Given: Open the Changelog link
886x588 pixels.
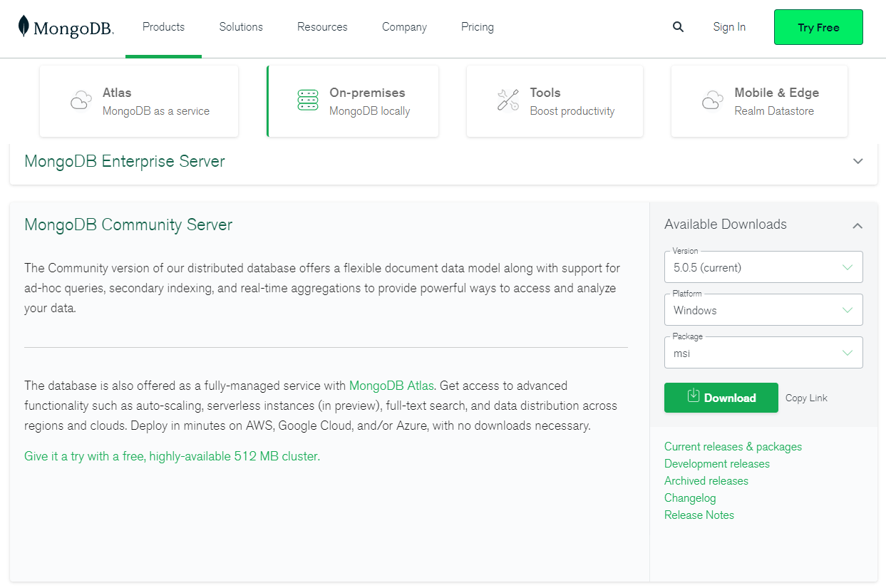Looking at the screenshot, I should click(690, 498).
